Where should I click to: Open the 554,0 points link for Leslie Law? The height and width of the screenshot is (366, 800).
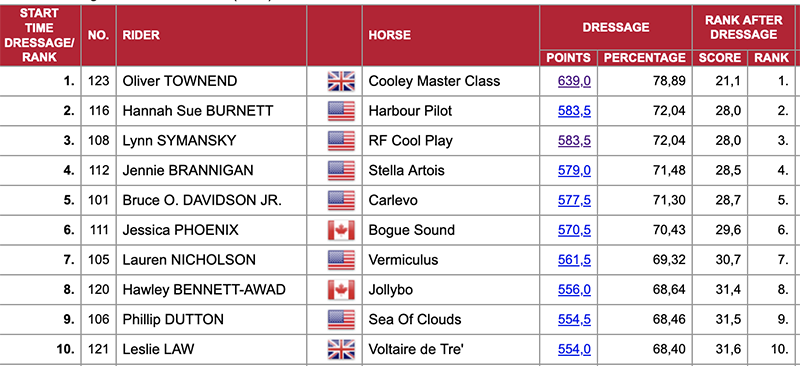coord(574,350)
